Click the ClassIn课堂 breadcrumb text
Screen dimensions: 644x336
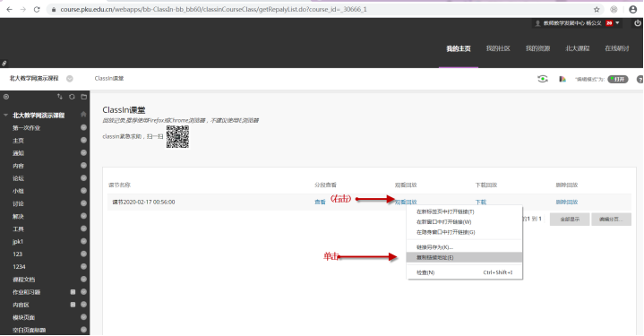click(x=109, y=79)
